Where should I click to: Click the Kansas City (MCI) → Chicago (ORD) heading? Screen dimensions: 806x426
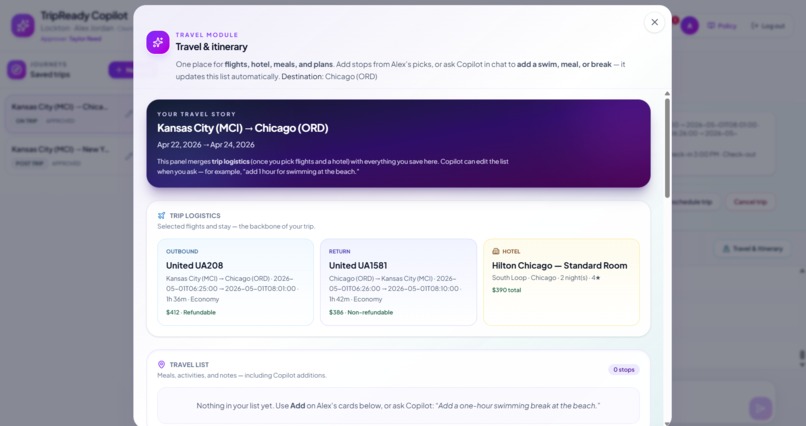point(243,128)
